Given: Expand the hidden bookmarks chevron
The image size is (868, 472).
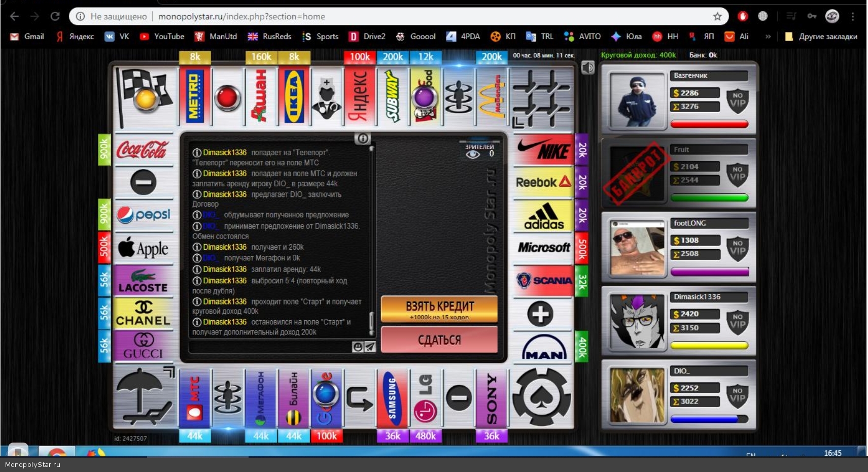Looking at the screenshot, I should (x=768, y=37).
